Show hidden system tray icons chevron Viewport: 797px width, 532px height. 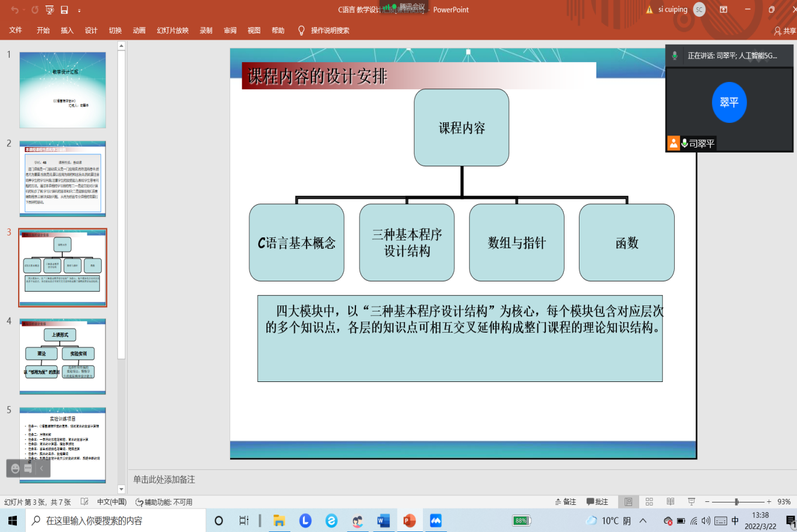[x=643, y=521]
